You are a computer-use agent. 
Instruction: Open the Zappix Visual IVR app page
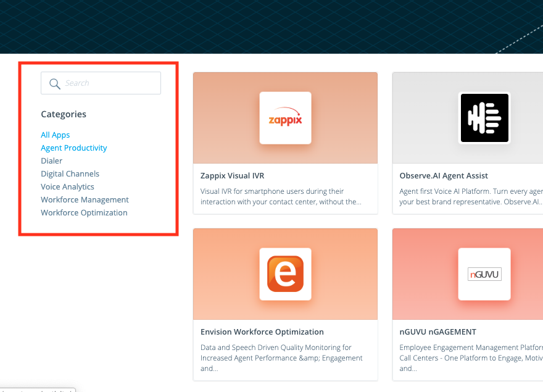(232, 175)
